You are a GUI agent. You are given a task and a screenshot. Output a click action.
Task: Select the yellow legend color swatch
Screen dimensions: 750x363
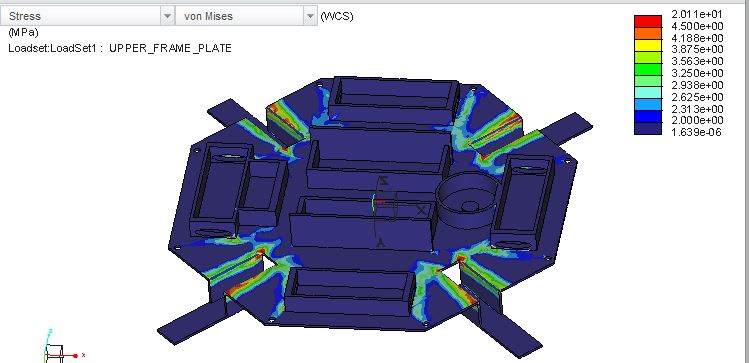point(648,44)
